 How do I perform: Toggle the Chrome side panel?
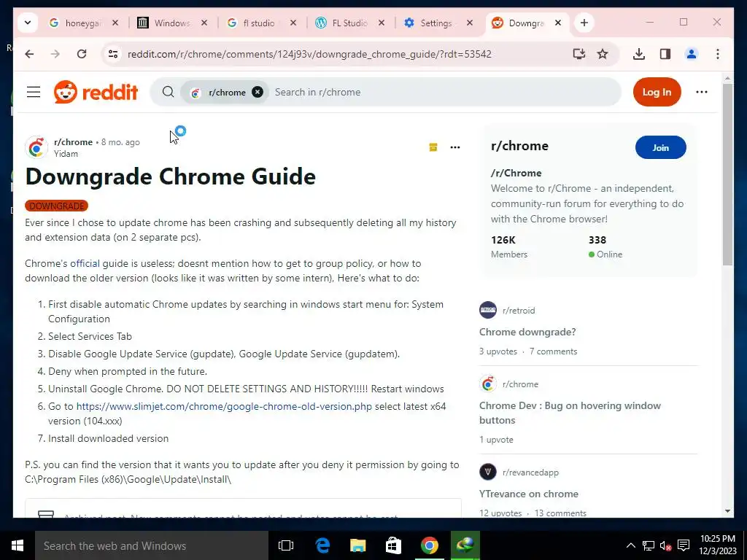click(665, 54)
